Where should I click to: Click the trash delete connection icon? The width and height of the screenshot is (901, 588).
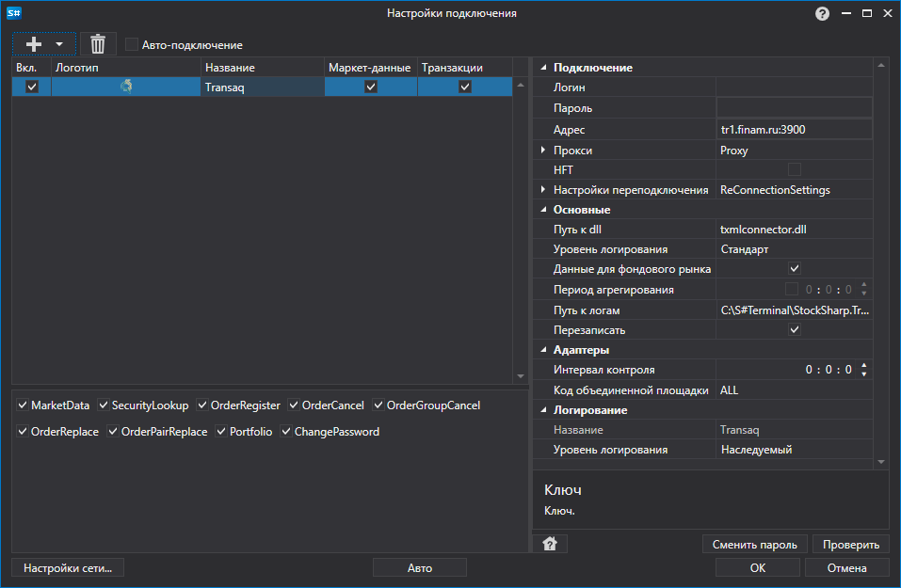[98, 44]
